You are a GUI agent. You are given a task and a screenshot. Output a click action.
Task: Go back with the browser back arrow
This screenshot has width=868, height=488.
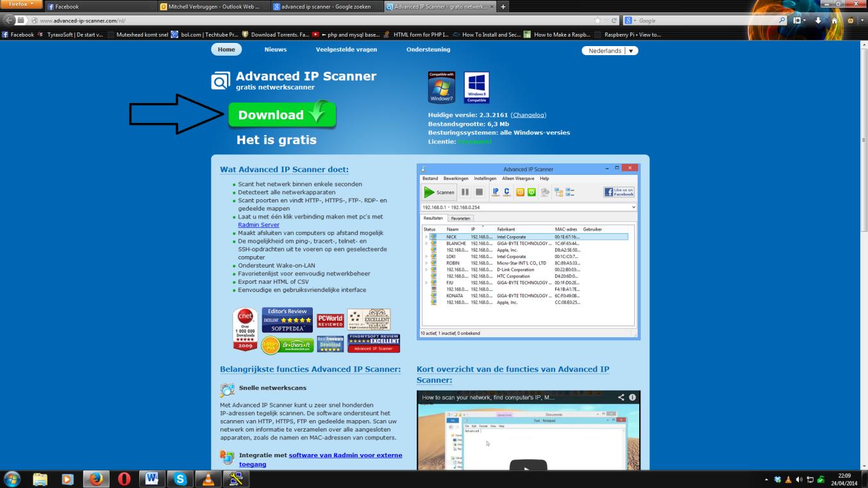(10, 20)
